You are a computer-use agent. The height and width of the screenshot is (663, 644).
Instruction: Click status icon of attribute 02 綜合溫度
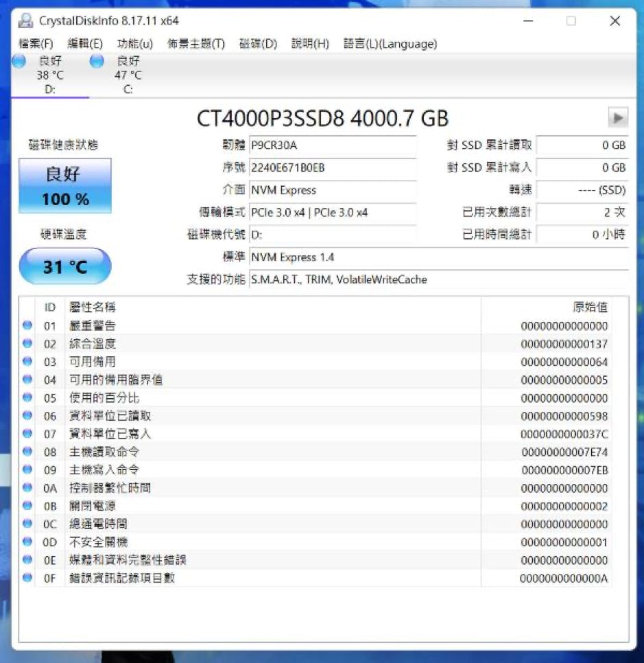(27, 343)
